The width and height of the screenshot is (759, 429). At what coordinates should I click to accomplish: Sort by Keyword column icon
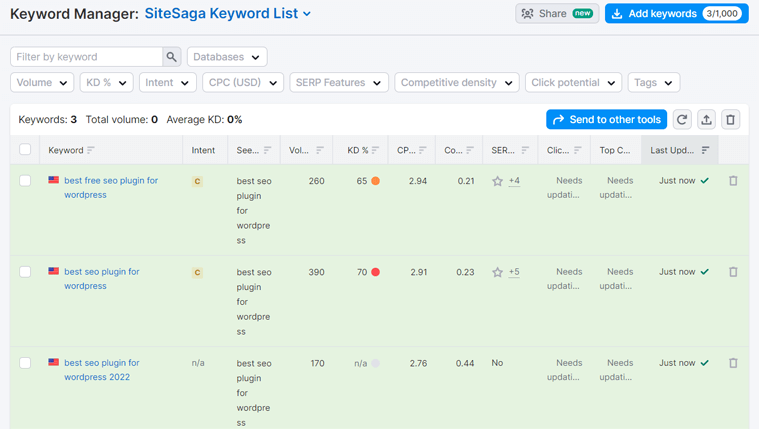pos(91,150)
